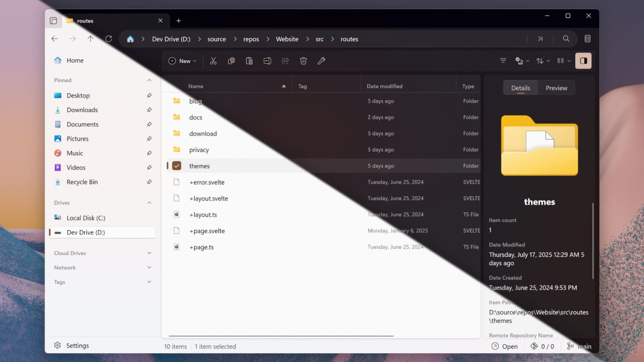Click the Tag column header
The width and height of the screenshot is (644, 362).
tap(326, 86)
